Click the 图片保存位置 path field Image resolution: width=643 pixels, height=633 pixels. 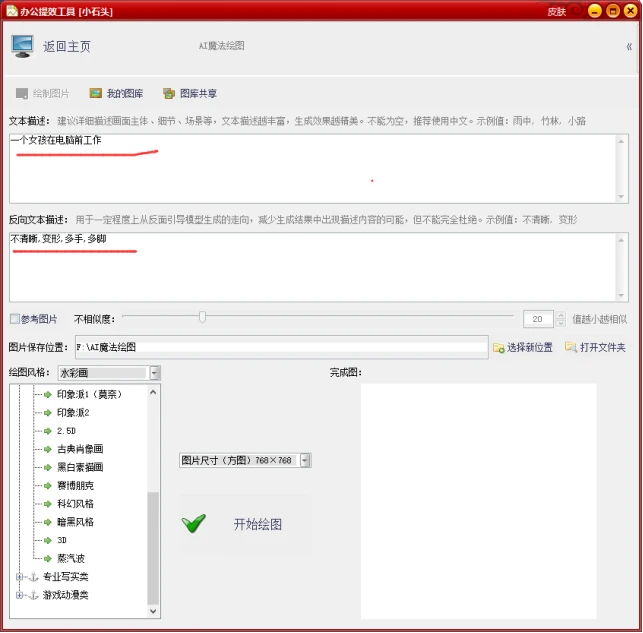coord(282,347)
